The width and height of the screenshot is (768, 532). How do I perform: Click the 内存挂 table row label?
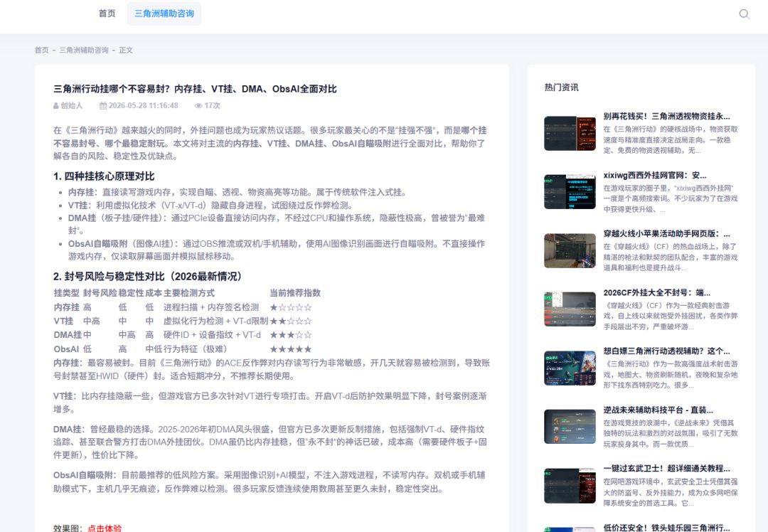66,307
